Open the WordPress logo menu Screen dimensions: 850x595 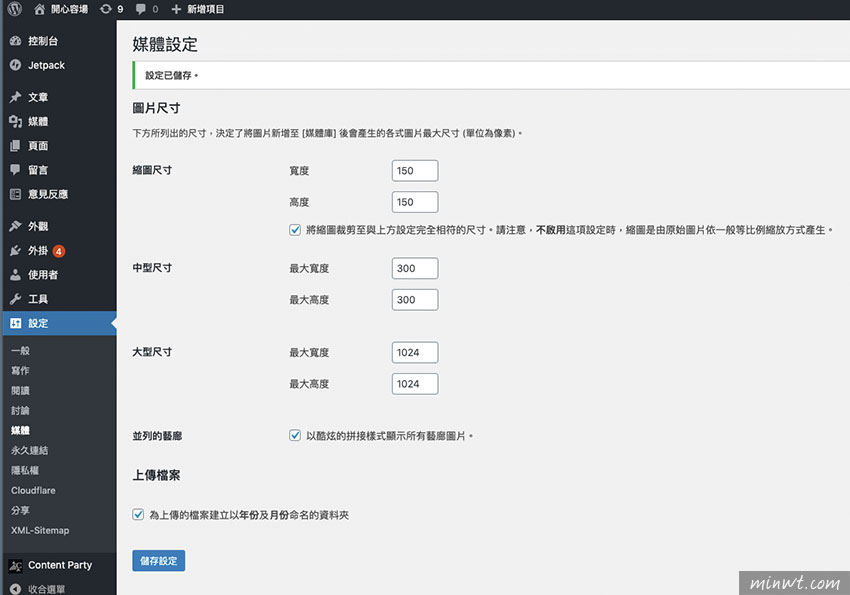coord(15,9)
